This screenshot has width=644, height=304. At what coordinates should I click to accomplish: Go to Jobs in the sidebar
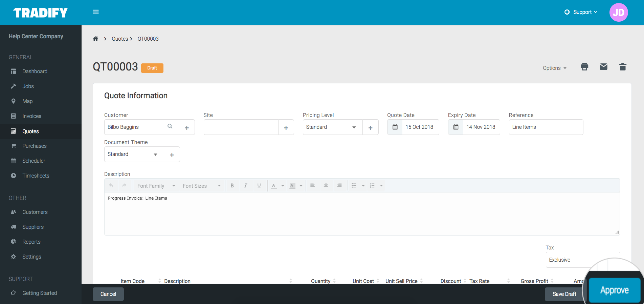click(x=28, y=86)
